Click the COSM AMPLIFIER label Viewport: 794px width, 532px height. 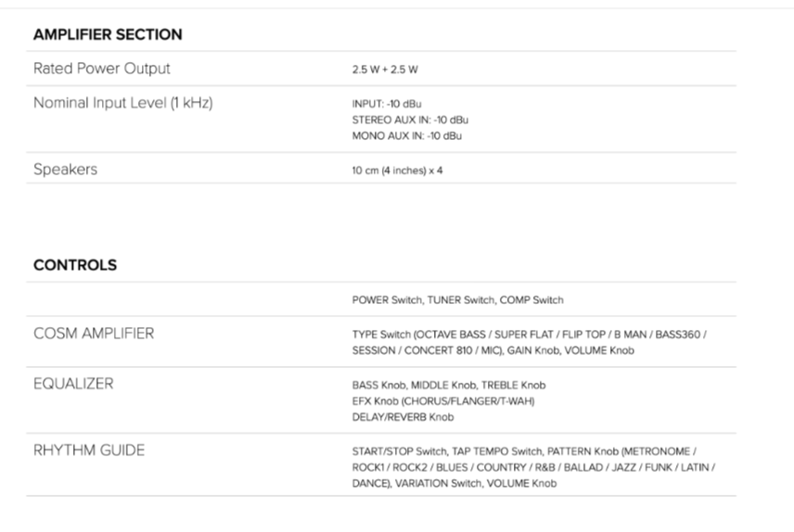[x=94, y=334]
